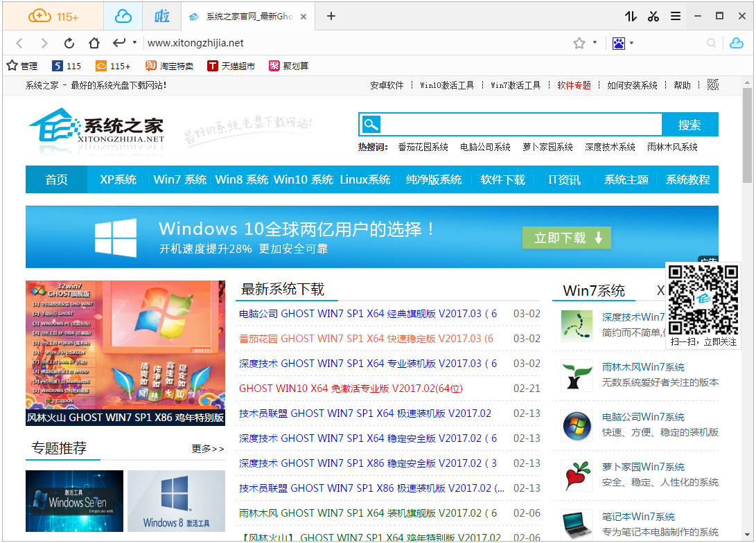Screen dimensions: 756x543
Task: Go to the browser home page
Action: tap(94, 44)
